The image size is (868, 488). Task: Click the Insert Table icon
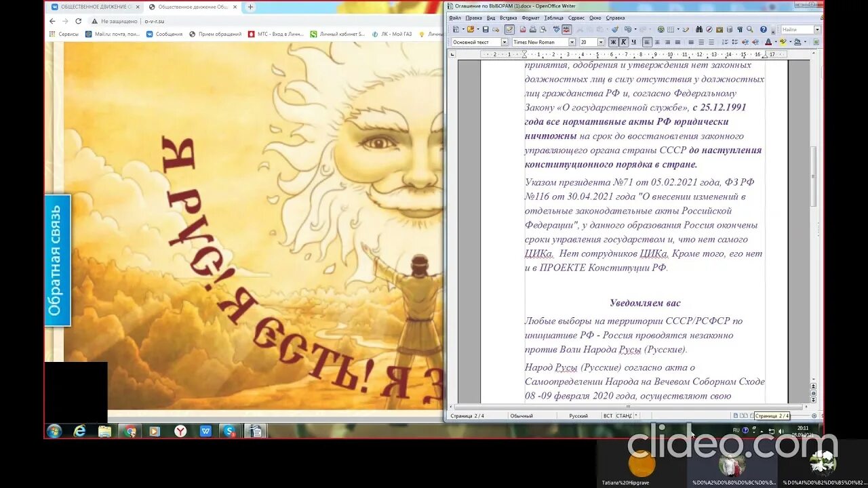670,29
